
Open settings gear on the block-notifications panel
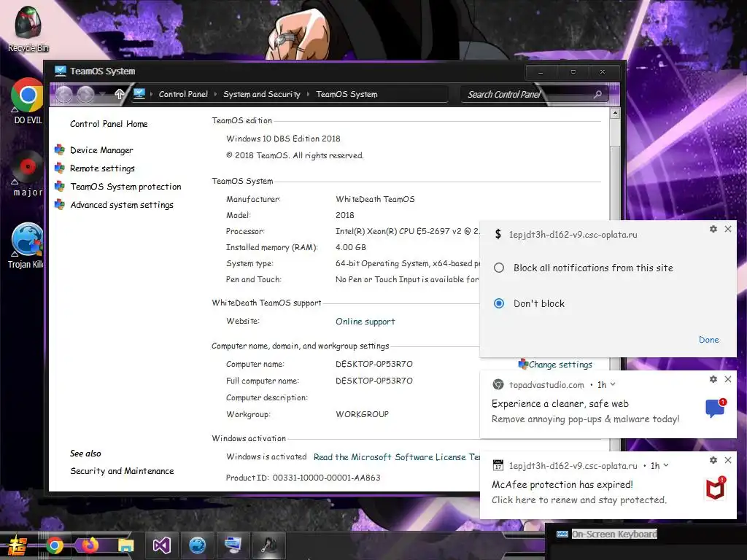713,229
